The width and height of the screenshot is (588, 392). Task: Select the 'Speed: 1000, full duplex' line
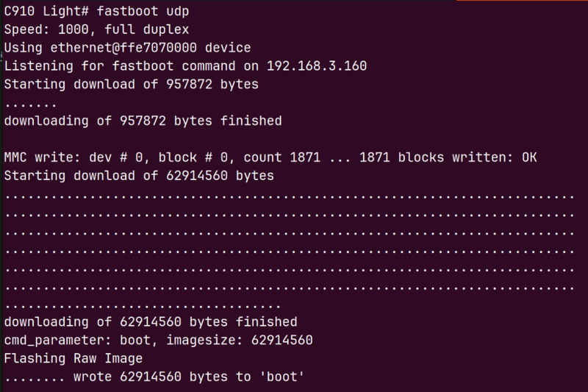(96, 29)
